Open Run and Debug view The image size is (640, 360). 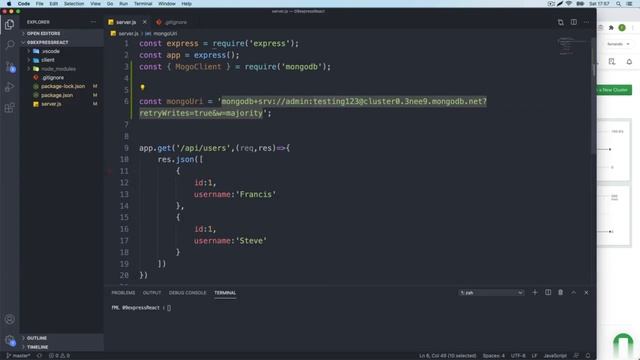10,87
